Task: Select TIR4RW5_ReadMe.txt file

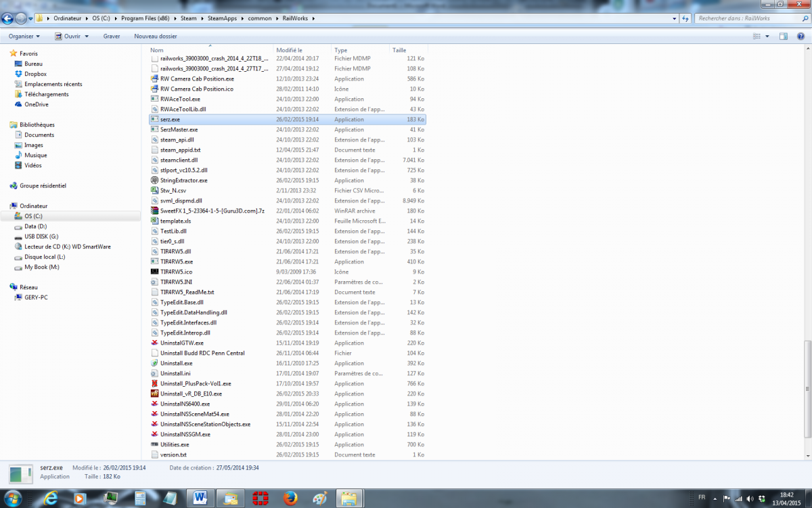Action: 187,292
